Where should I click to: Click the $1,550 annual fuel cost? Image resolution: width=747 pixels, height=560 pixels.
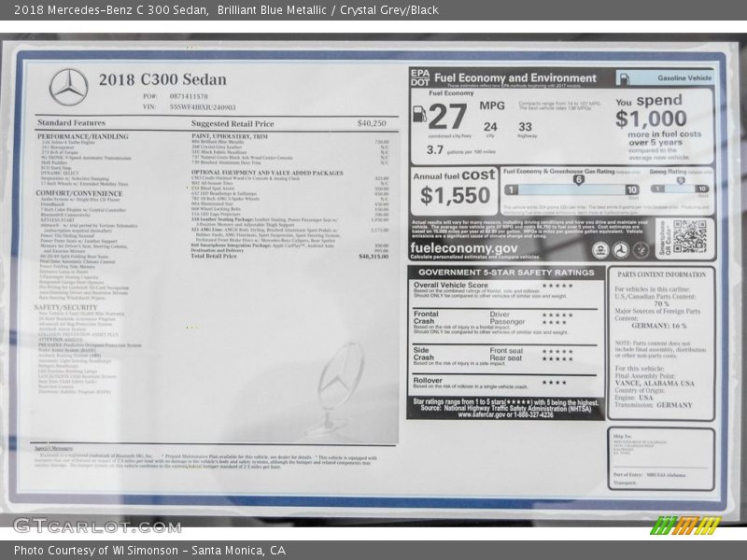point(455,196)
